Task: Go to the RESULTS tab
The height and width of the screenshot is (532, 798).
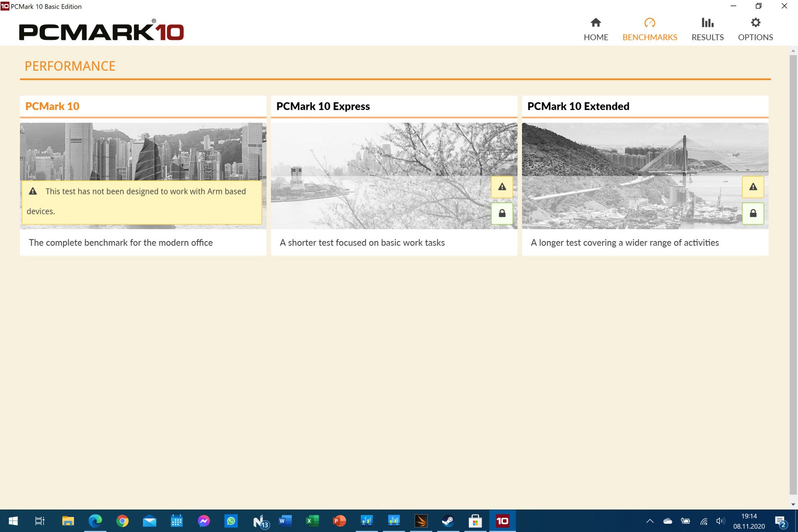Action: pyautogui.click(x=707, y=29)
